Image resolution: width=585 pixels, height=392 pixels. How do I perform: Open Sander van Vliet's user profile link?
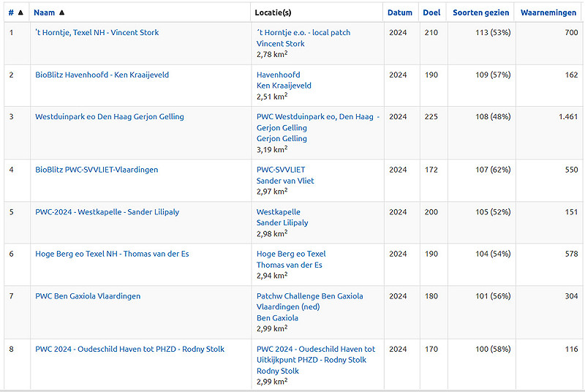(285, 181)
